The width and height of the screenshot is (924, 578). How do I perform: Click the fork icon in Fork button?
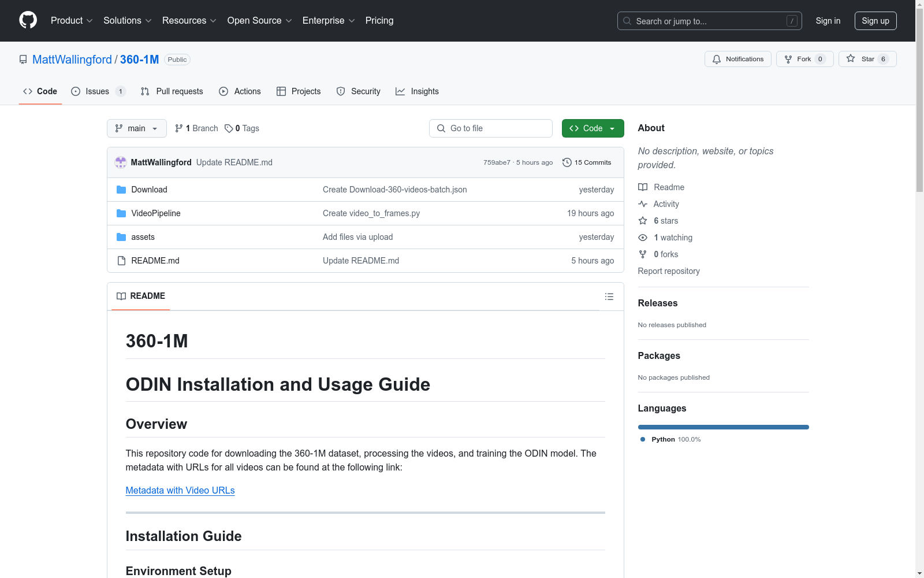tap(788, 59)
